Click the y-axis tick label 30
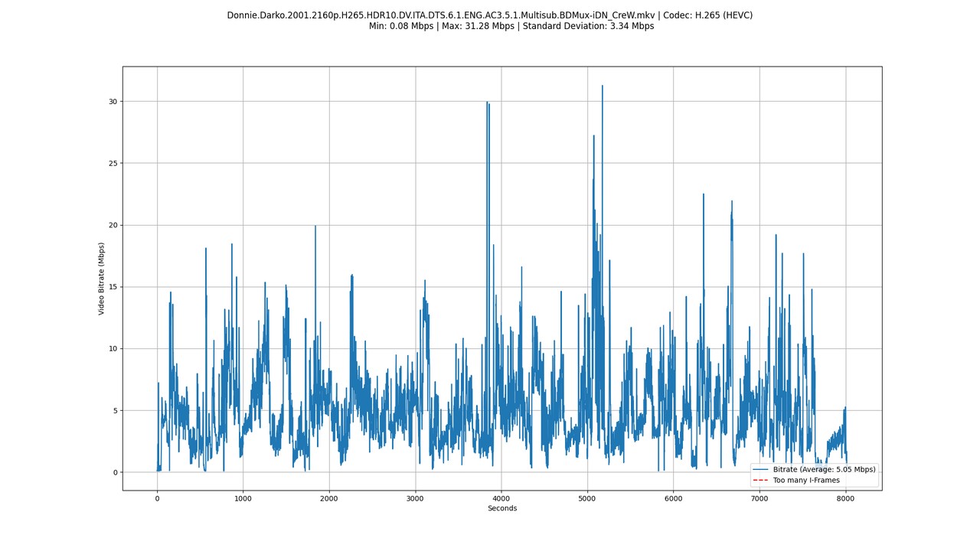980x551 pixels. tap(113, 102)
